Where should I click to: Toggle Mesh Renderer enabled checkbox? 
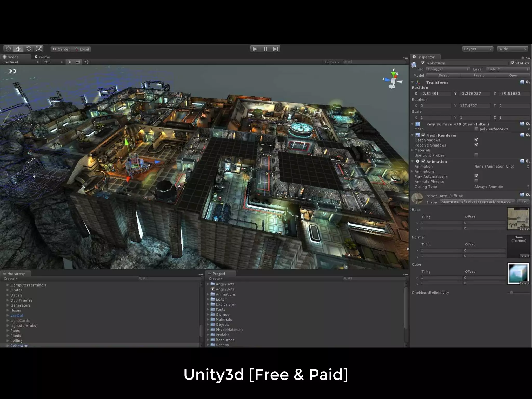pyautogui.click(x=423, y=135)
